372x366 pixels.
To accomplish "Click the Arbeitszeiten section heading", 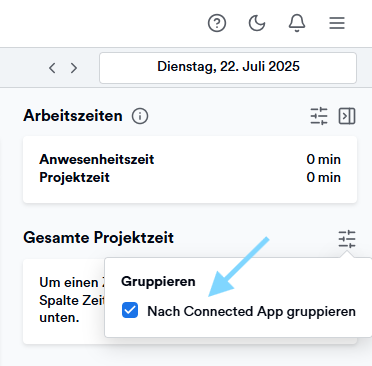I will tap(73, 116).
